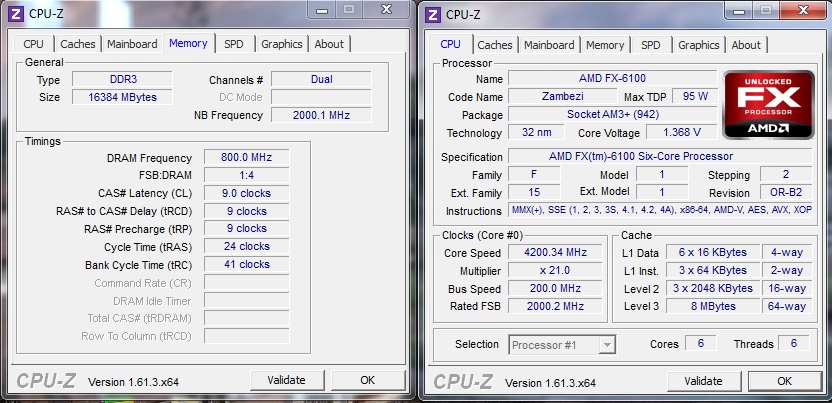Open Processor #1 selection dropdown

(562, 345)
